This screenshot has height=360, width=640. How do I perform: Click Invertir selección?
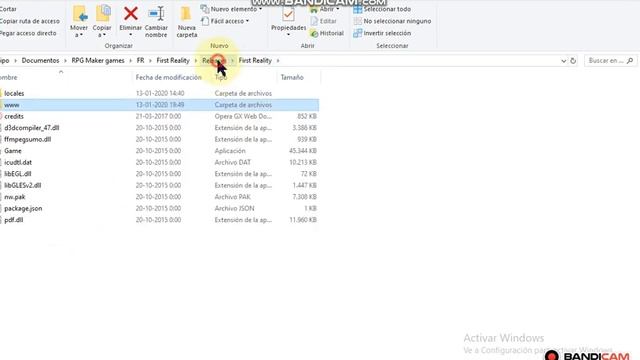pyautogui.click(x=382, y=33)
